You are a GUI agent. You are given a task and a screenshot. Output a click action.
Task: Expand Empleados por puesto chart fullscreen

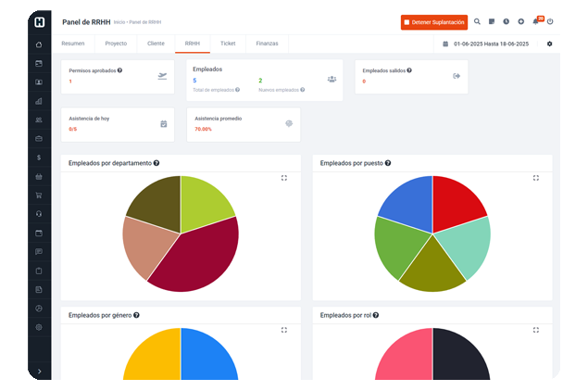536,178
